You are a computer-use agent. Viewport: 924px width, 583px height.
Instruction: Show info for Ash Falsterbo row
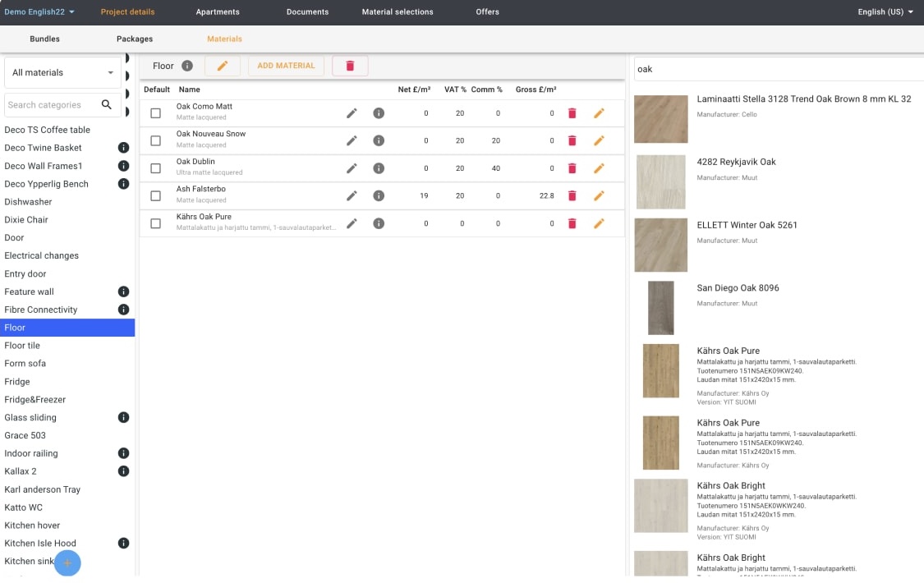379,195
